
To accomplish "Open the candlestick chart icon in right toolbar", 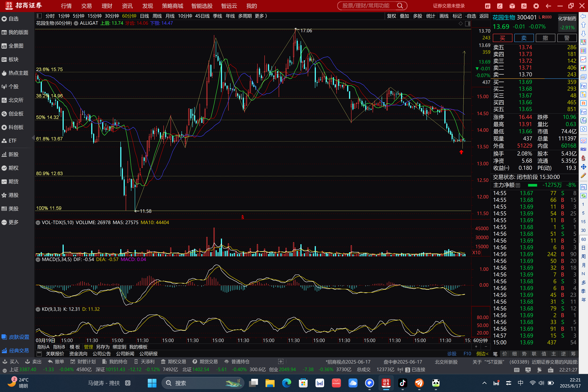I will (x=583, y=68).
